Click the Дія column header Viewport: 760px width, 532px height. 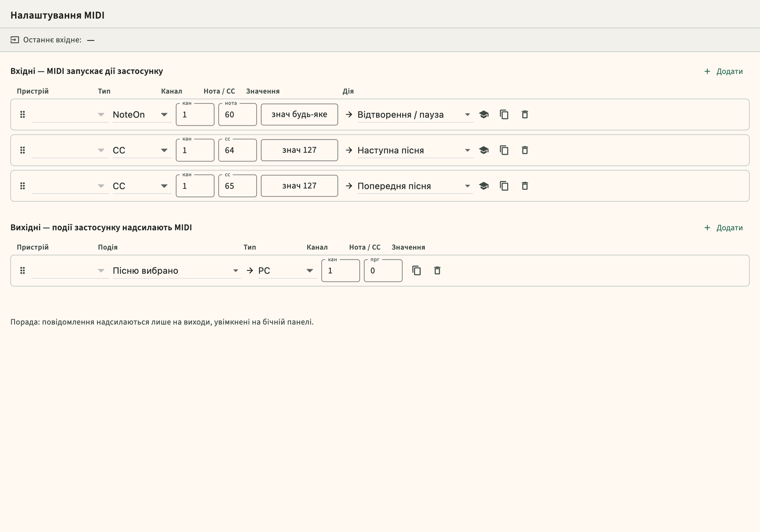(348, 91)
